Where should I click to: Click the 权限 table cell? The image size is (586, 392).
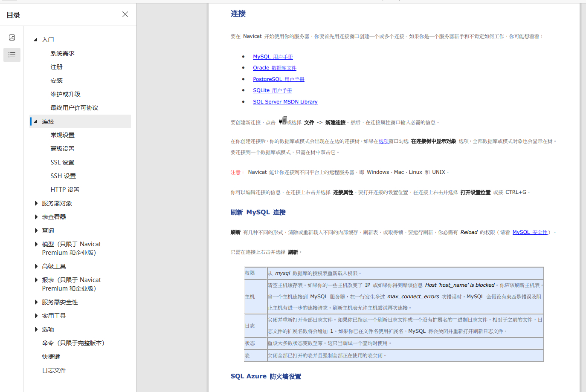pyautogui.click(x=255, y=273)
